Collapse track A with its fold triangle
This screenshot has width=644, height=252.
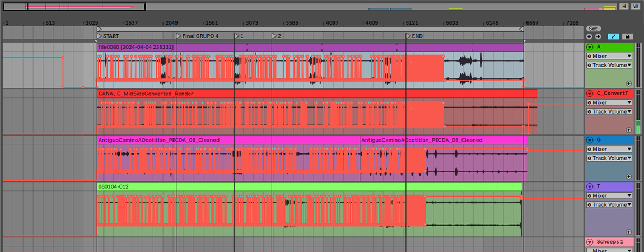point(590,47)
